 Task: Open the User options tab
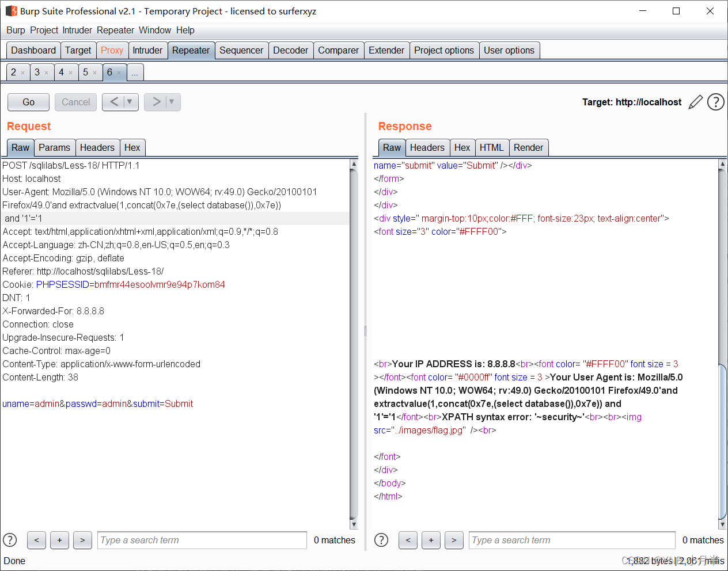(x=509, y=50)
